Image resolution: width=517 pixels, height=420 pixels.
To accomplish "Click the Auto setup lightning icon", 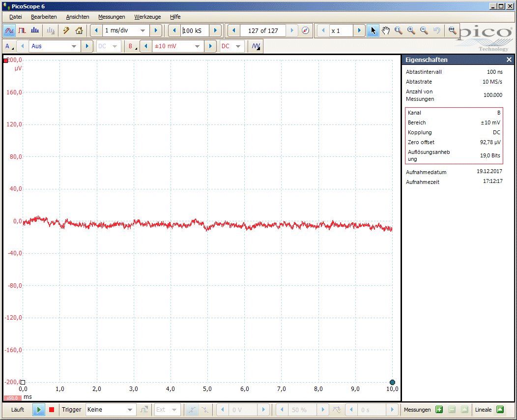I will (x=66, y=30).
